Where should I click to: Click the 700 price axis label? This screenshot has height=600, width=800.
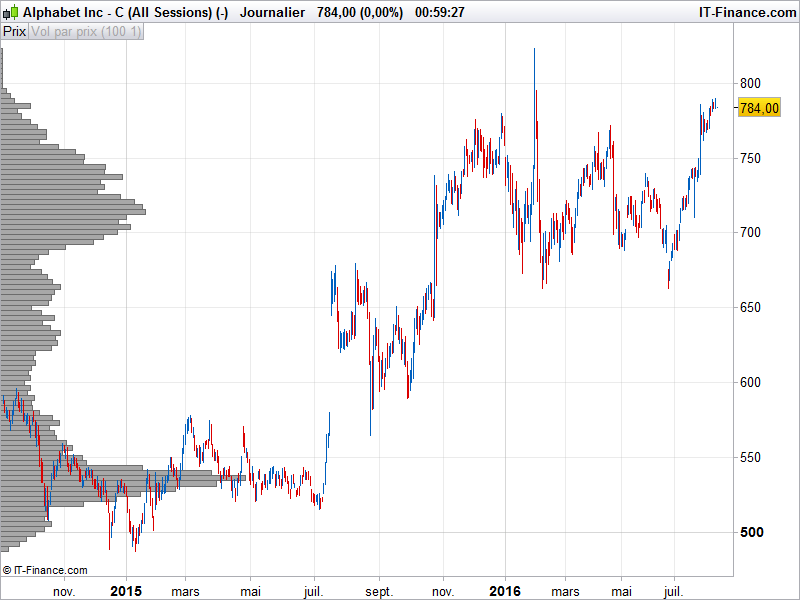pyautogui.click(x=750, y=233)
